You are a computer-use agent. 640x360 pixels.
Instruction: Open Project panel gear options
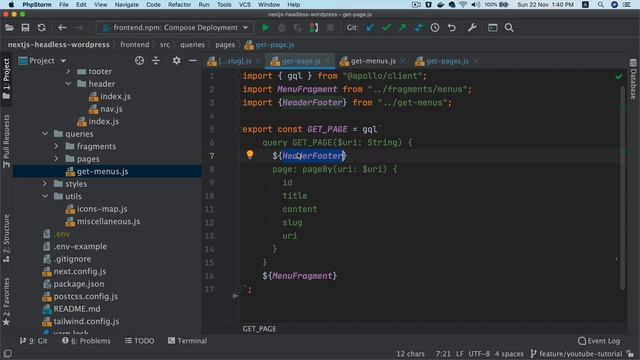[x=176, y=61]
